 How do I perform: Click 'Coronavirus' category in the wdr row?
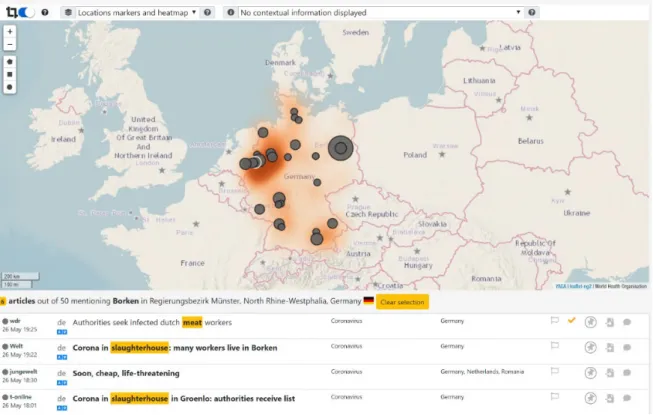pyautogui.click(x=346, y=321)
